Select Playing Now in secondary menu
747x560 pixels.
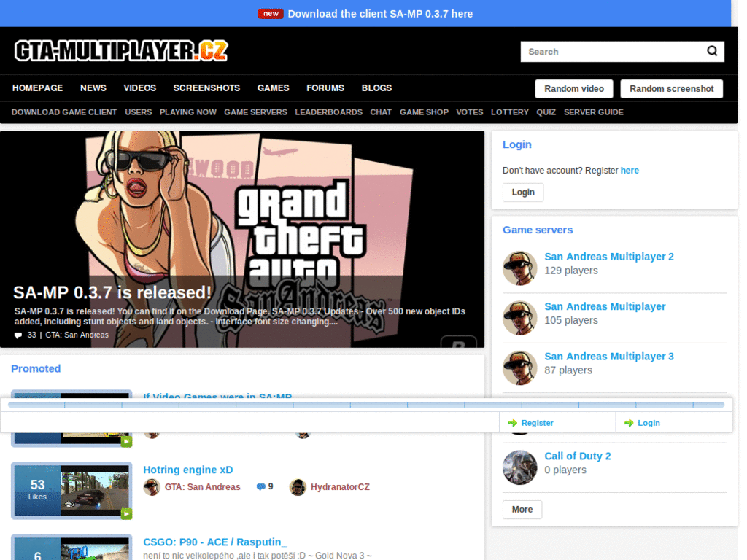pos(188,112)
